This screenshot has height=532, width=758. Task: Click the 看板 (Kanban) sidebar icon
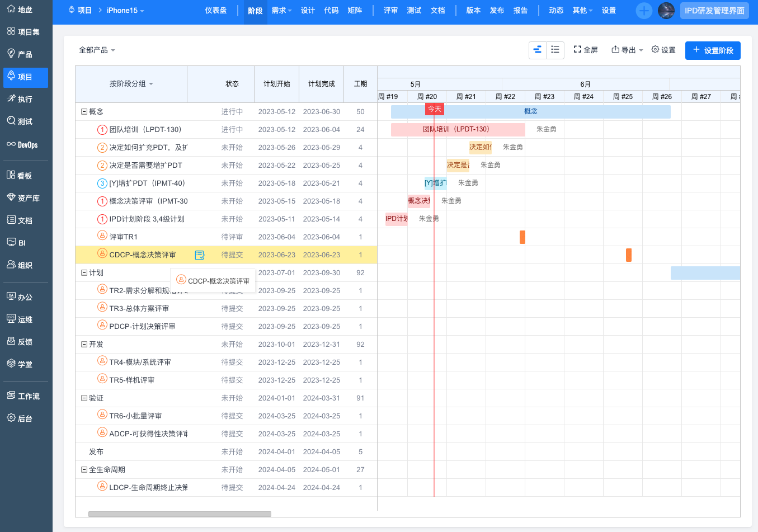pyautogui.click(x=11, y=175)
